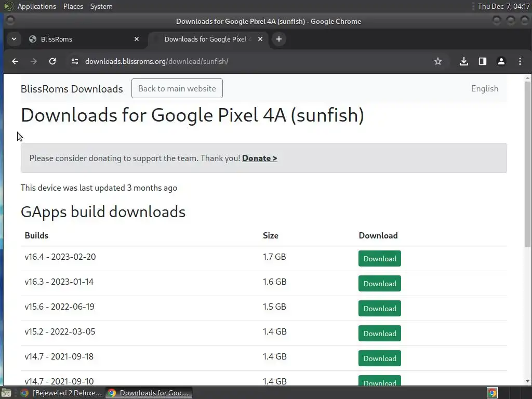Bookmark this page with the star icon
The height and width of the screenshot is (399, 532).
click(x=437, y=61)
